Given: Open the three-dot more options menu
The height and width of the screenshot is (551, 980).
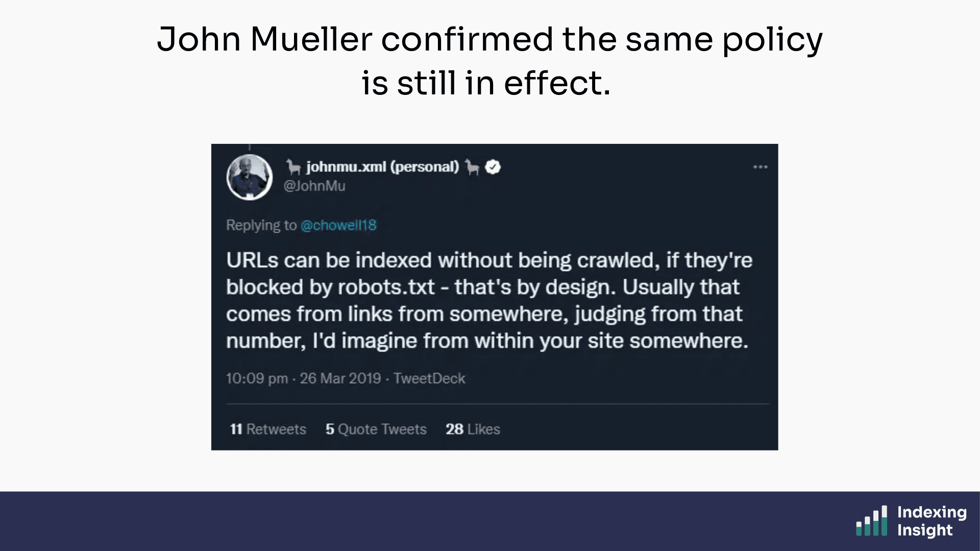Looking at the screenshot, I should click(x=760, y=167).
